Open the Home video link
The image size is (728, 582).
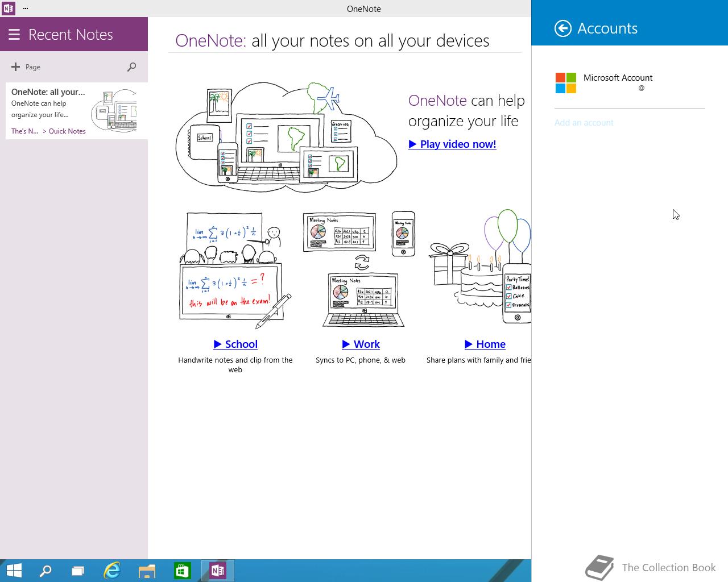pos(485,344)
